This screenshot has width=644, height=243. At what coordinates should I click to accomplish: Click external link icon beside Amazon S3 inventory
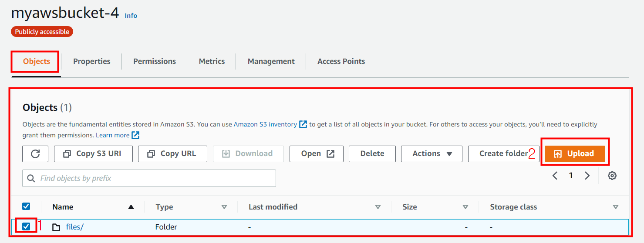[x=303, y=124]
